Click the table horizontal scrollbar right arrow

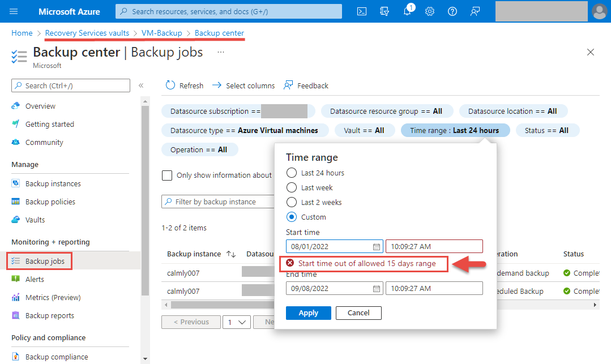tap(595, 305)
